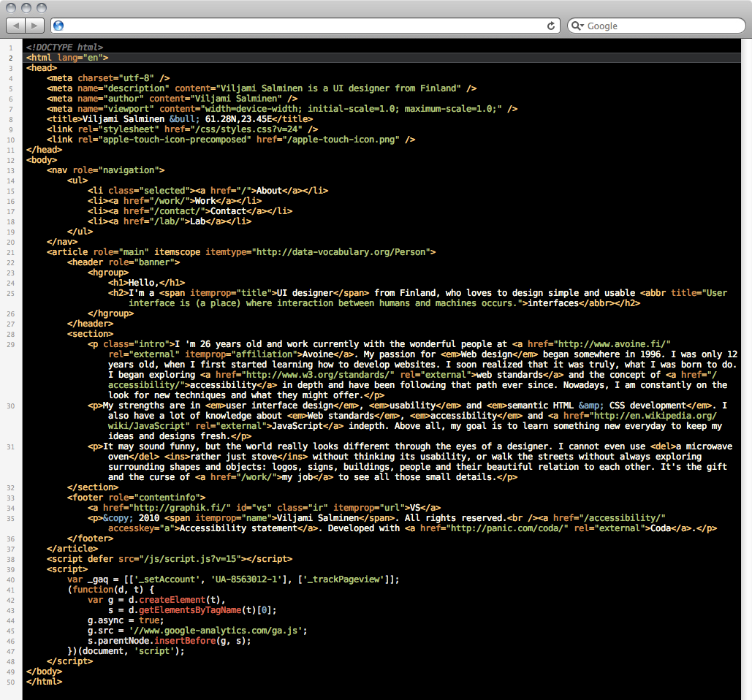
Task: Click the "http://www.avoine.fi/" href text
Action: [x=612, y=343]
